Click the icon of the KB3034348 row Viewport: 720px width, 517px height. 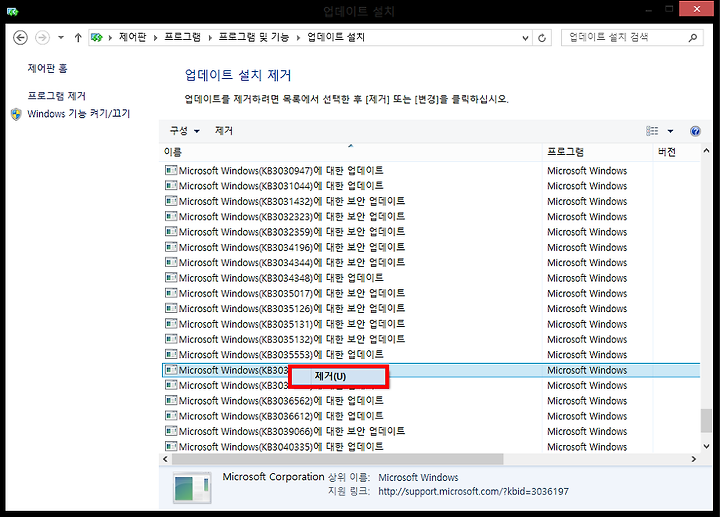171,278
